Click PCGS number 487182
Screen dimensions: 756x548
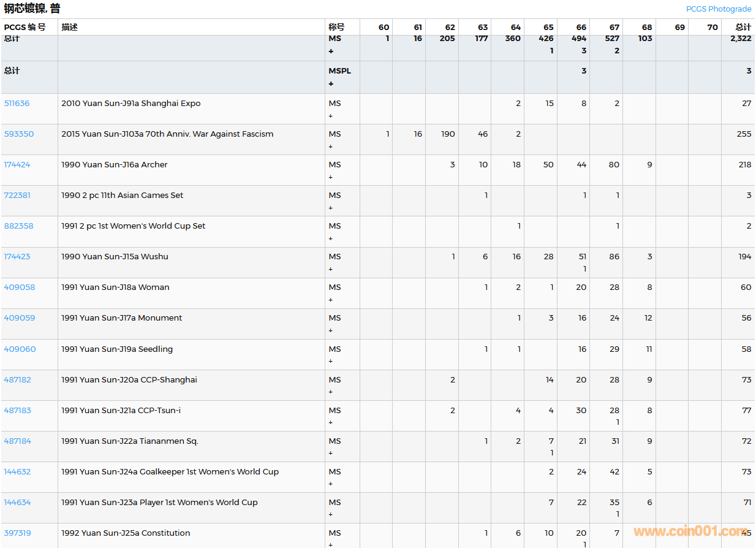pos(17,380)
